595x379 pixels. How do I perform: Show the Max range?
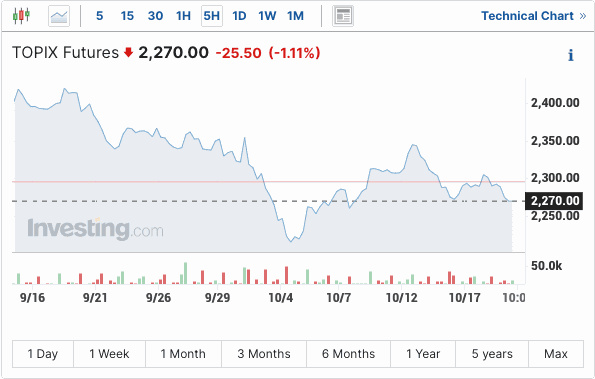[556, 354]
